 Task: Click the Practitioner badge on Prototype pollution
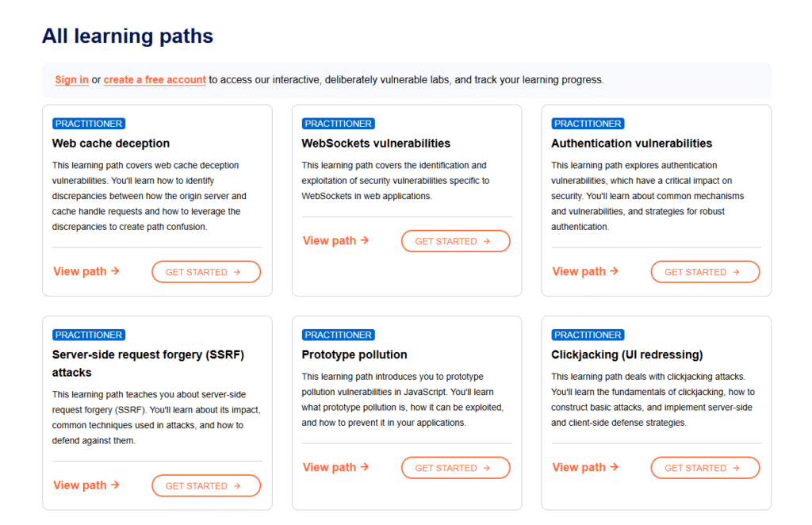pyautogui.click(x=339, y=335)
